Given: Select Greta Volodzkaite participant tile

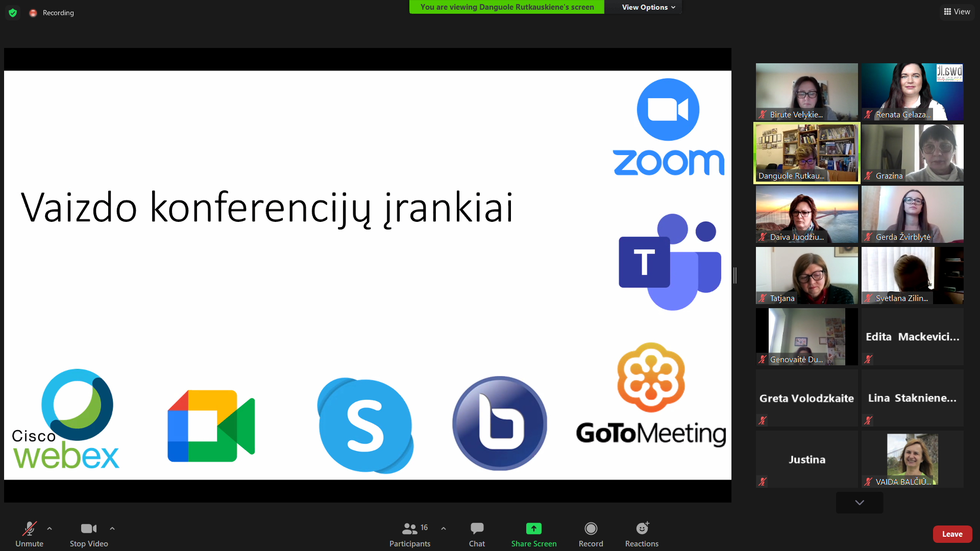Looking at the screenshot, I should (807, 398).
